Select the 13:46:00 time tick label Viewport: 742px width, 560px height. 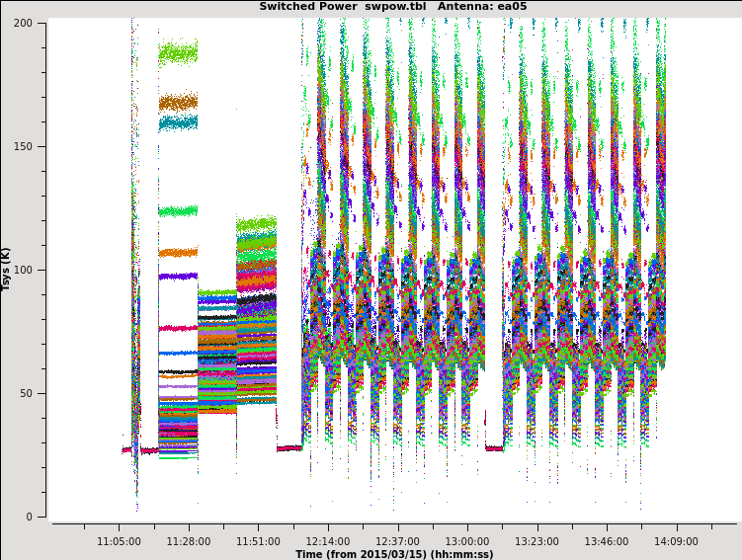[x=607, y=541]
